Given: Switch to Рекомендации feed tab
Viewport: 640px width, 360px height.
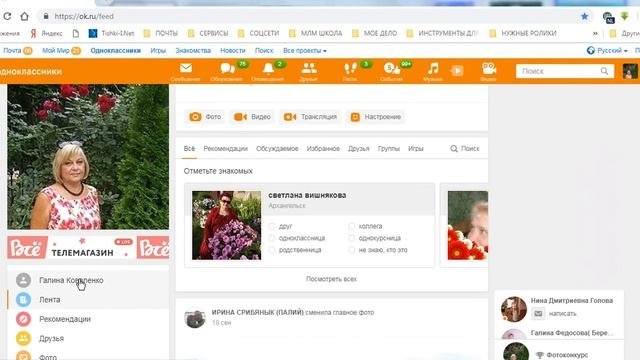Looking at the screenshot, I should point(226,149).
